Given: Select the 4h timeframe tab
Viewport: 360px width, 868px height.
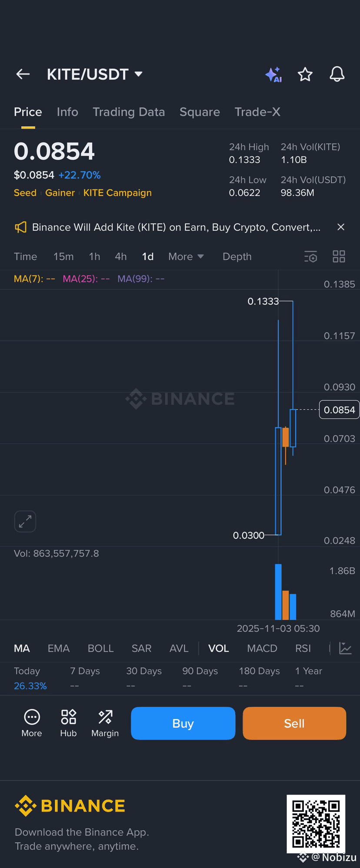Looking at the screenshot, I should tap(121, 257).
